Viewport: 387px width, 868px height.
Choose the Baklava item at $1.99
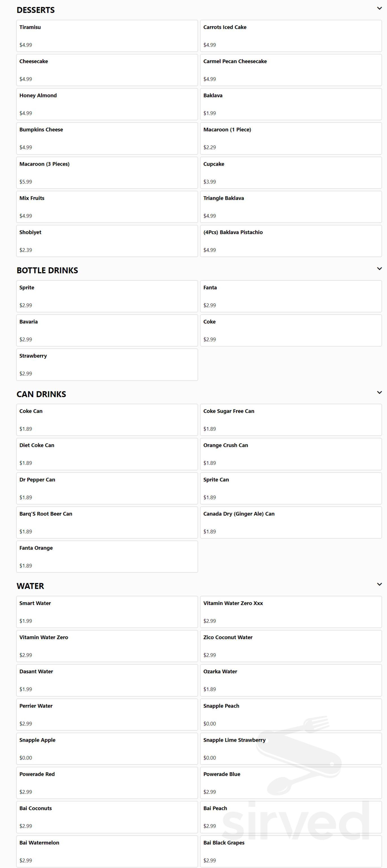point(291,104)
